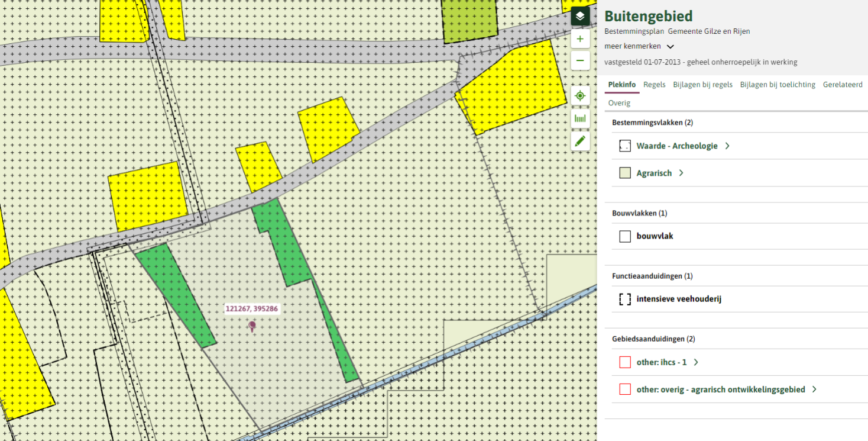Switch to the Regels tab
The height and width of the screenshot is (441, 868).
(x=655, y=85)
